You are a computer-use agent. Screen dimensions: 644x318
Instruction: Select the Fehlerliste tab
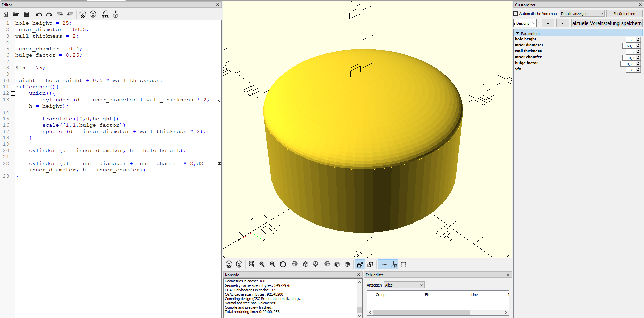click(374, 274)
